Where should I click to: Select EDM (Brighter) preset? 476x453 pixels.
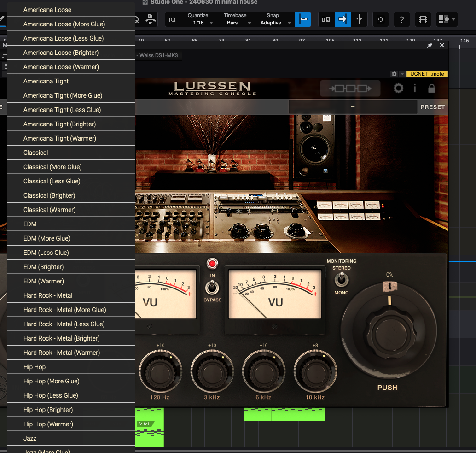[71, 267]
